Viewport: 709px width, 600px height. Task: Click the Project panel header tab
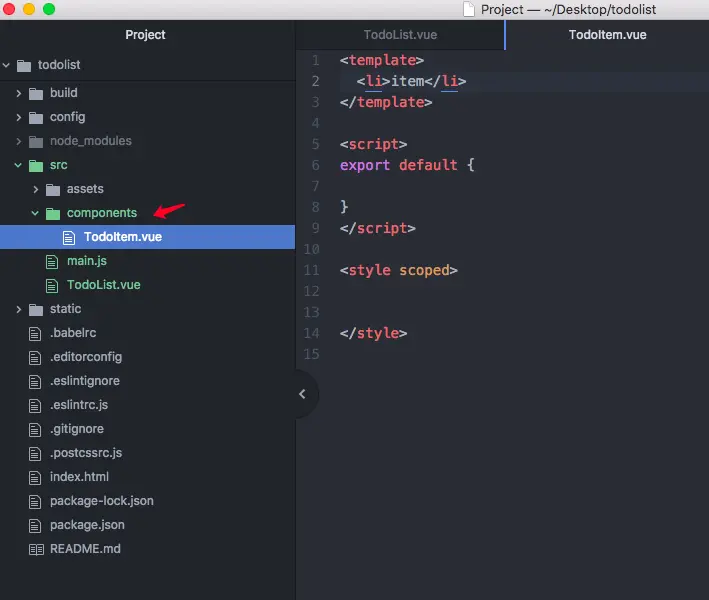(145, 35)
